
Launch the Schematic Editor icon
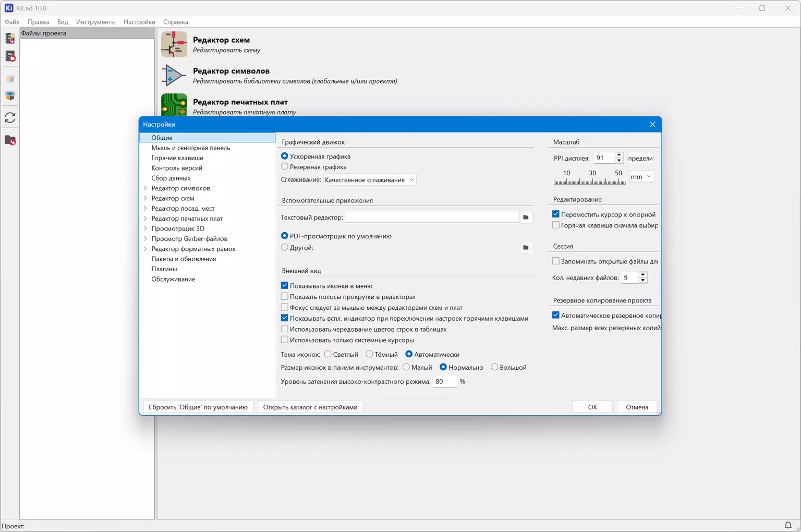tap(174, 44)
